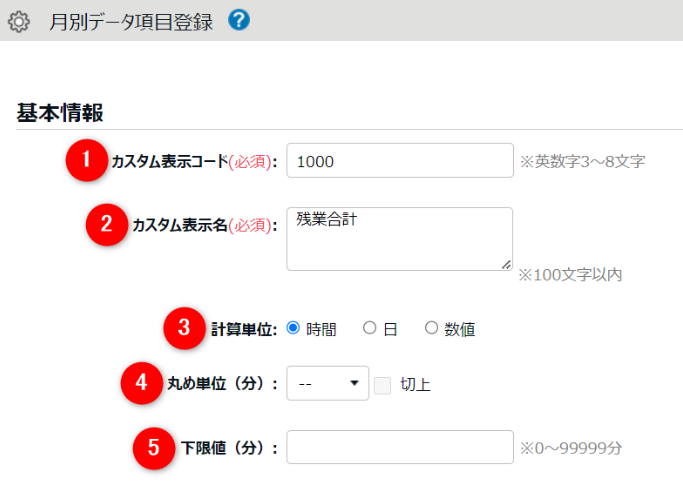Click the resize handle of カスタム表示名 textarea
The height and width of the screenshot is (491, 683).
click(507, 264)
